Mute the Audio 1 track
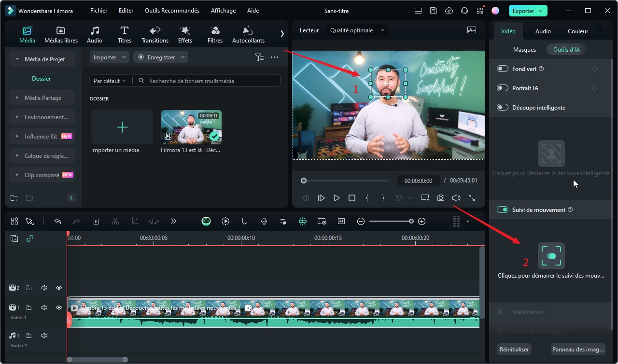 (x=44, y=336)
